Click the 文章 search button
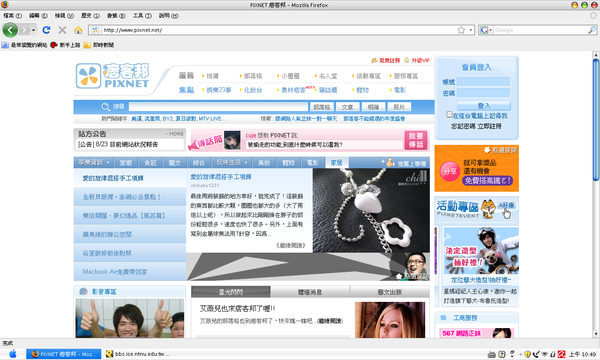The width and height of the screenshot is (600, 360). [347, 107]
